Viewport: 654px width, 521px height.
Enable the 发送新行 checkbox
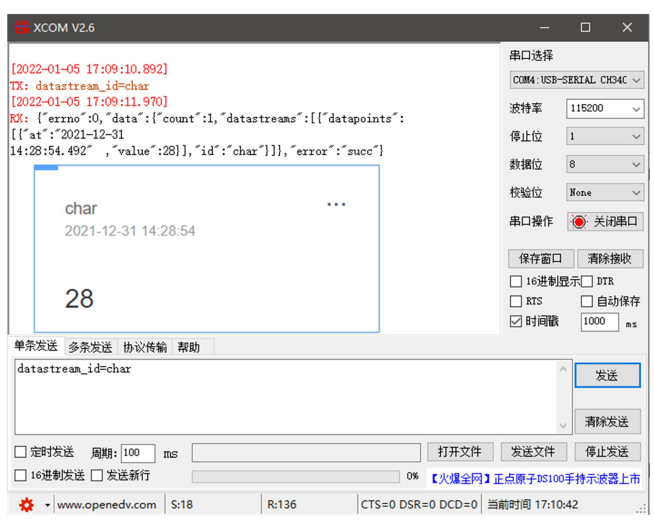coord(97,475)
